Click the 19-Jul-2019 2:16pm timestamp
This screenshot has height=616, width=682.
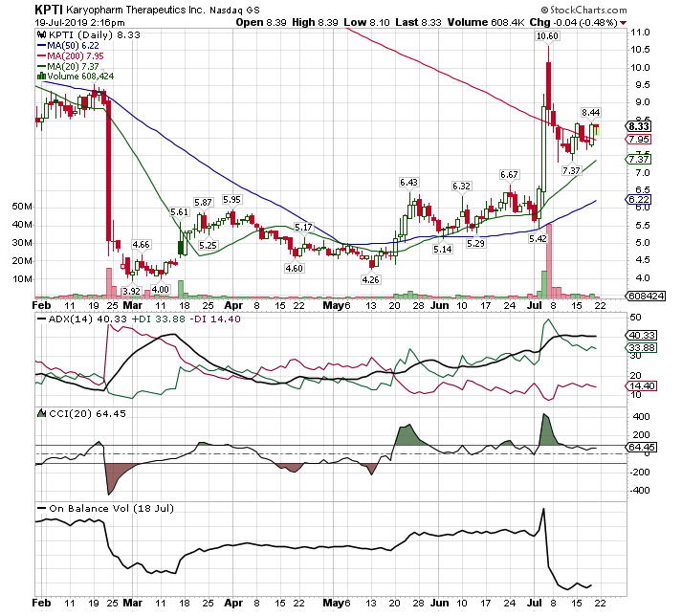coord(79,23)
